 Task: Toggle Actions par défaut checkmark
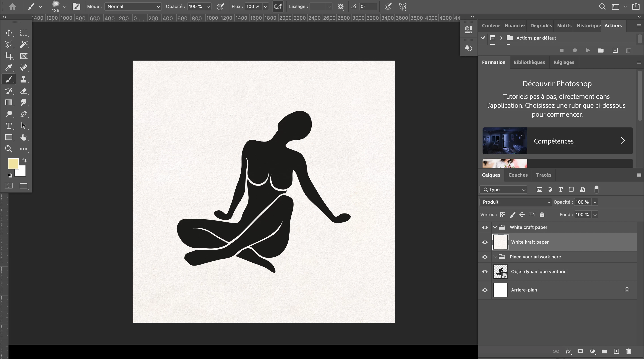(x=483, y=38)
